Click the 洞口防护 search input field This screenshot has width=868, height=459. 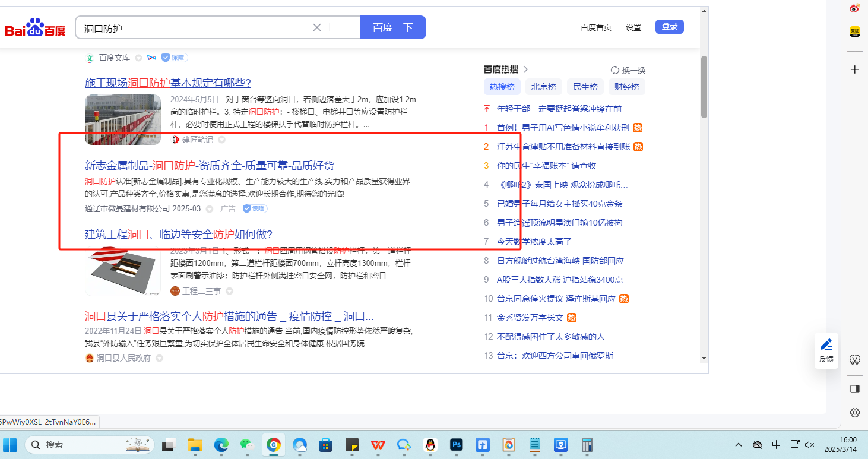pyautogui.click(x=196, y=28)
